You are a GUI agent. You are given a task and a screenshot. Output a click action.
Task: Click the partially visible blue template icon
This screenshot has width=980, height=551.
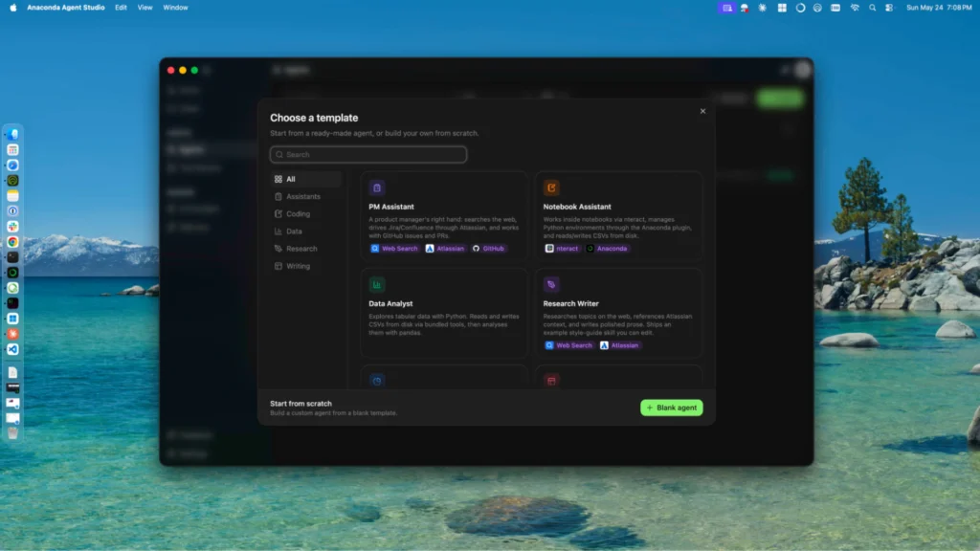pos(377,381)
